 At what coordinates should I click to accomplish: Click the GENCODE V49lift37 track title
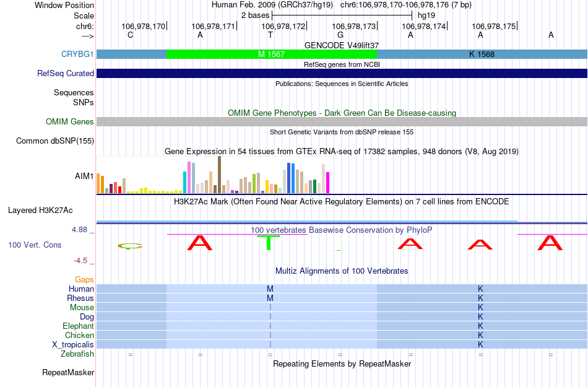pos(342,45)
